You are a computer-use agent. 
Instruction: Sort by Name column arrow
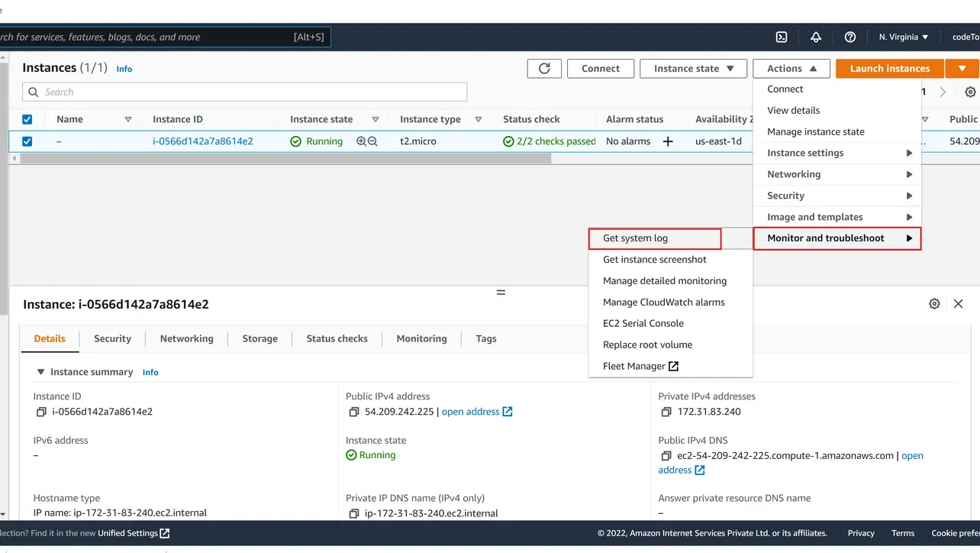(128, 119)
